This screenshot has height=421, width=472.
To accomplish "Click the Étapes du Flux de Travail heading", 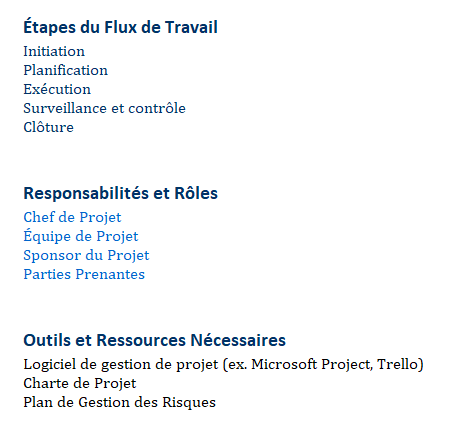I will pyautogui.click(x=120, y=27).
